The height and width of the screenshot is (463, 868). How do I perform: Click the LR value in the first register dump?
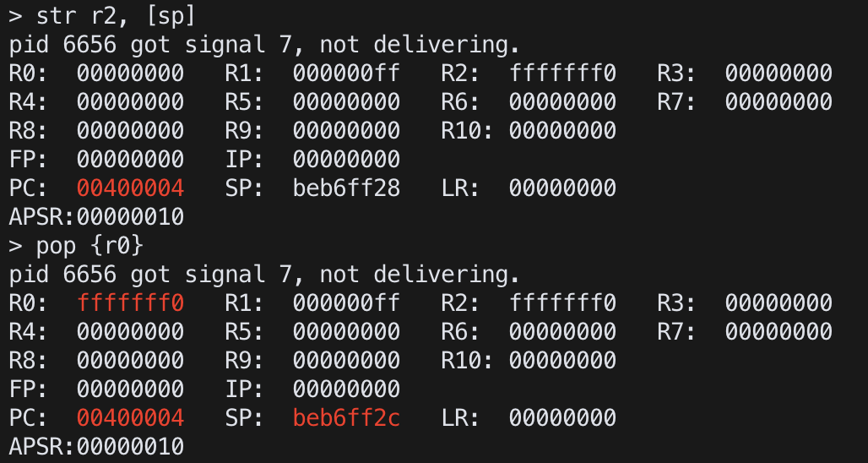click(562, 188)
